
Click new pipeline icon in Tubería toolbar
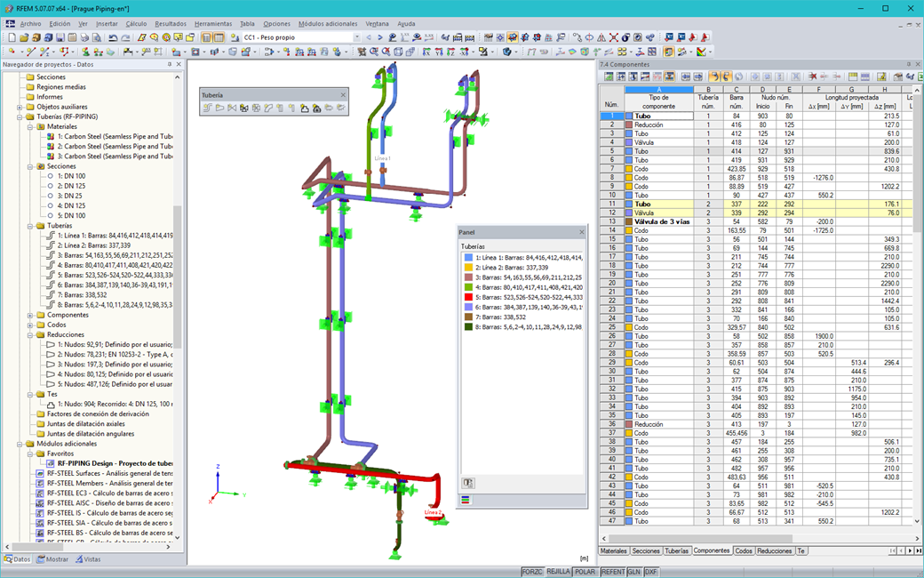[x=207, y=108]
